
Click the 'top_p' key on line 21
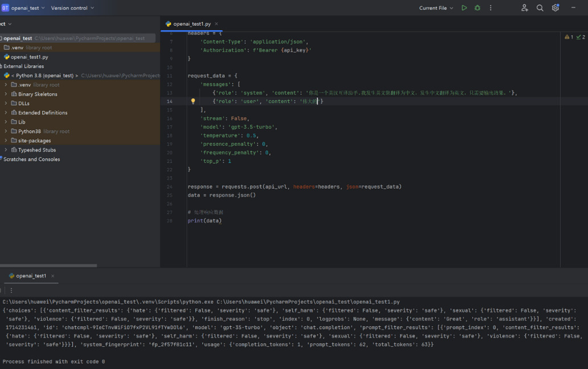[211, 161]
